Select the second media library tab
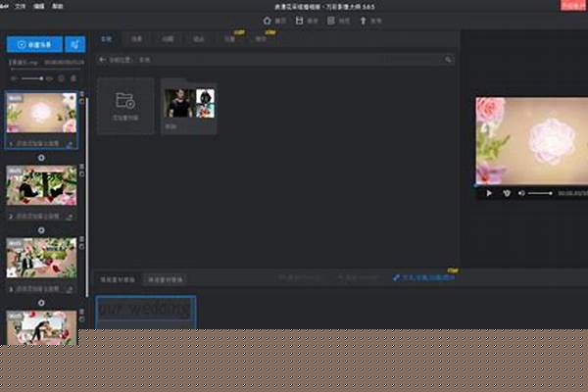The width and height of the screenshot is (588, 392). pyautogui.click(x=136, y=39)
